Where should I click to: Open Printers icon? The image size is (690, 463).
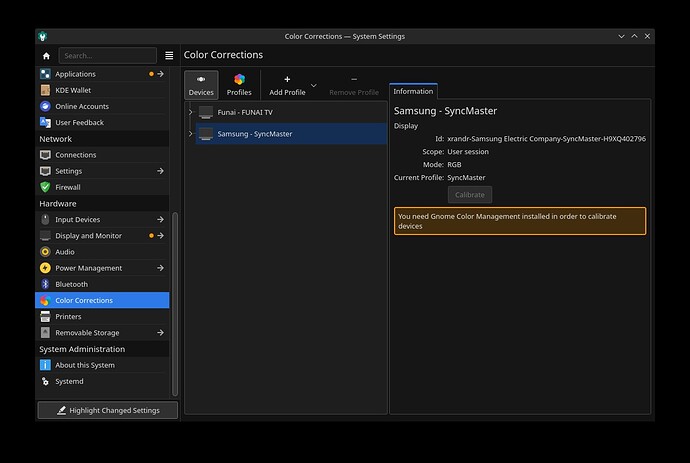[x=45, y=316]
